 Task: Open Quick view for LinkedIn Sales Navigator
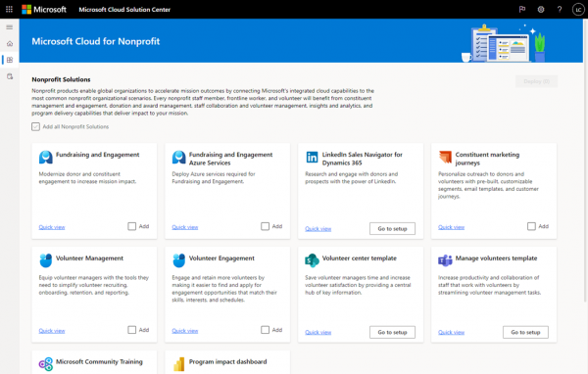[318, 228]
